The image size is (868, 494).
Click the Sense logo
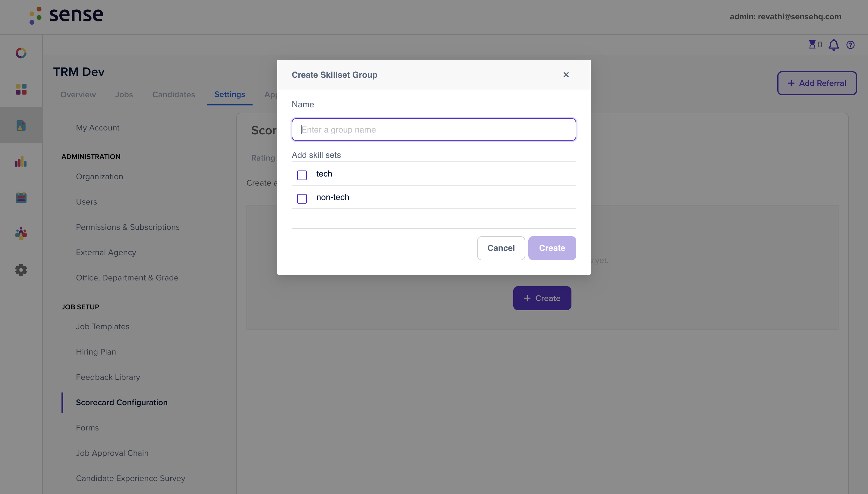pos(66,15)
